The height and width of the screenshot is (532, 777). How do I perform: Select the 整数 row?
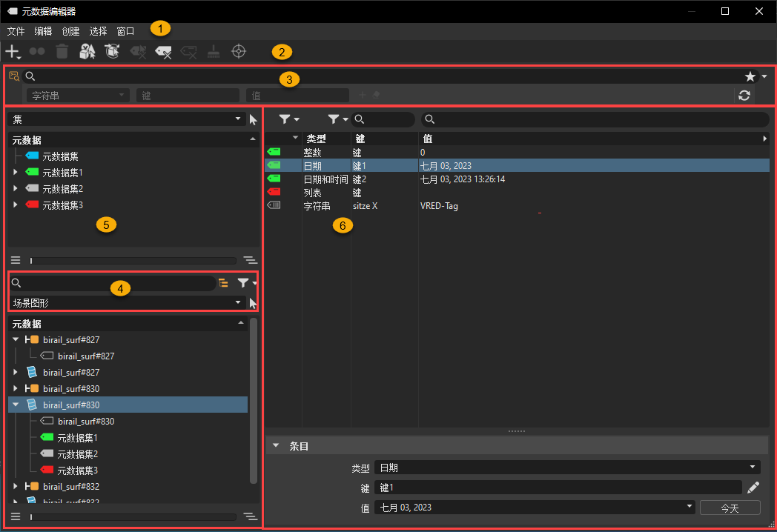[x=517, y=152]
